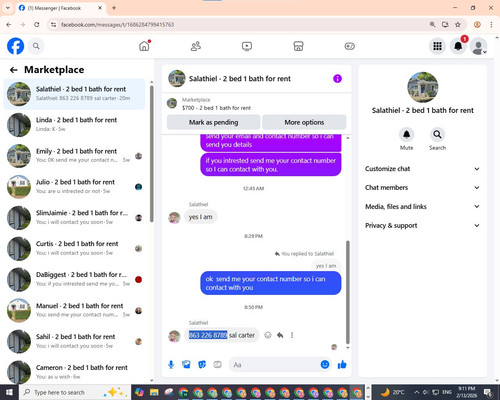Screen dimensions: 500x400
Task: Show hidden system tray icons chevron
Action: point(417,392)
